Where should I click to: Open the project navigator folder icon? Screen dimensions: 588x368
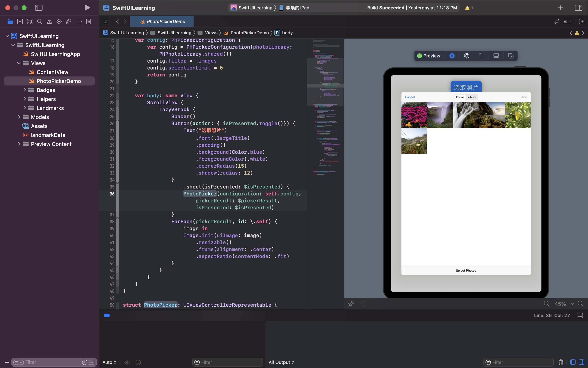10,21
